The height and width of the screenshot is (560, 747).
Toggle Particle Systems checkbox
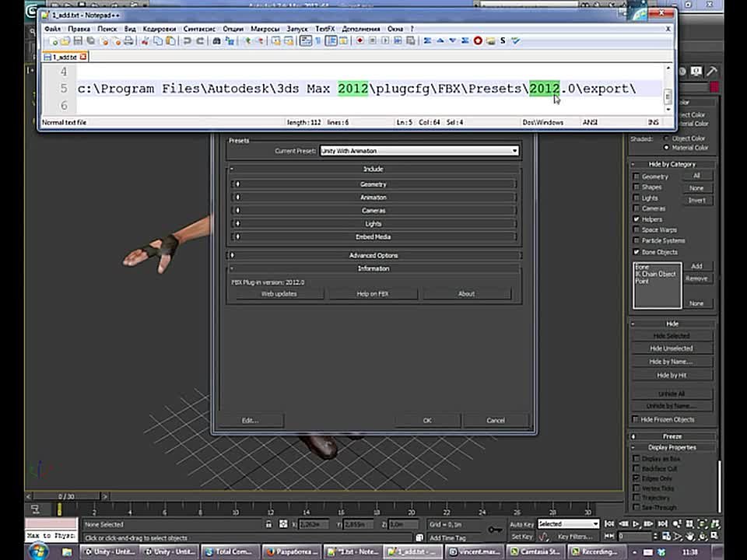637,240
